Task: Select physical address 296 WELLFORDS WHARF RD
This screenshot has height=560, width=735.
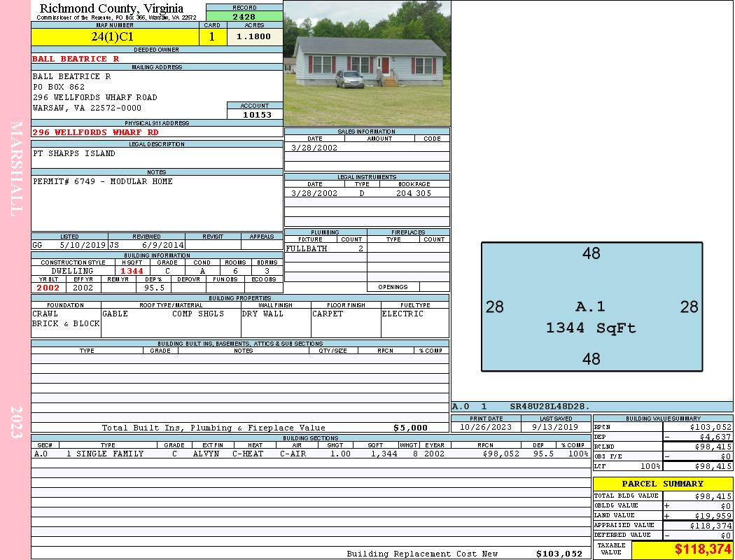Action: [95, 132]
